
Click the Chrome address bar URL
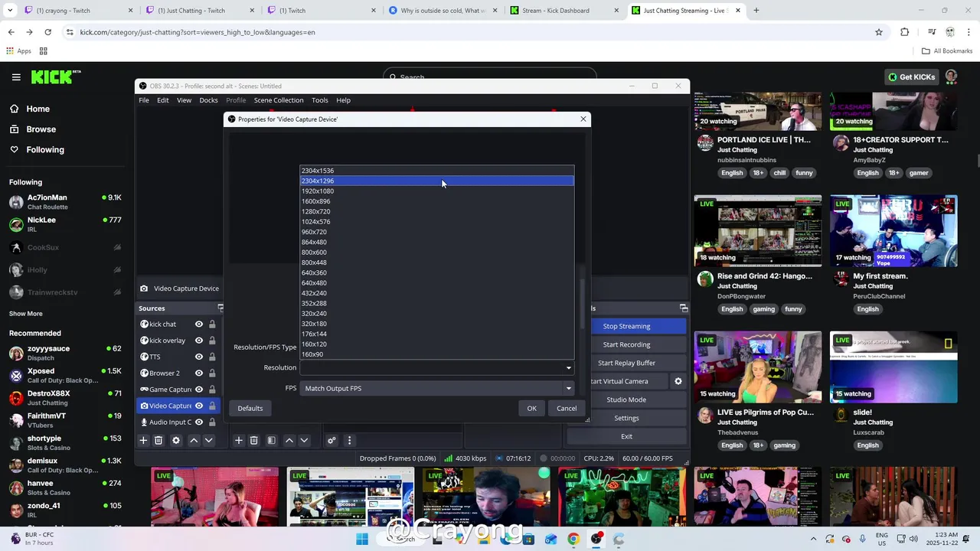pyautogui.click(x=198, y=32)
